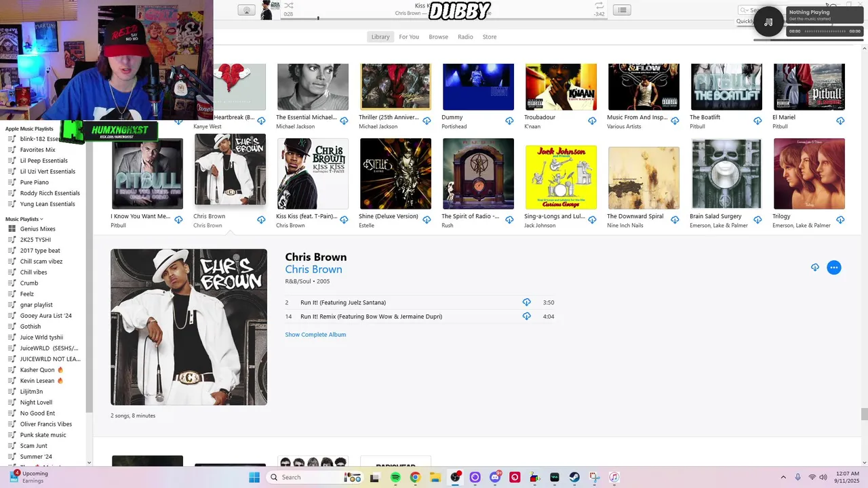Select Run It! (Featuring Juelz Santana) track row

click(x=420, y=302)
